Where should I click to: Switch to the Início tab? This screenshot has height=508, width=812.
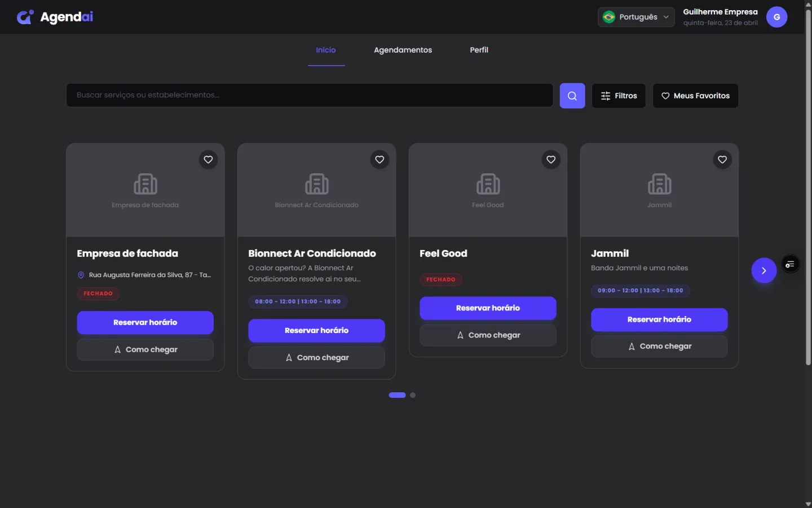point(326,50)
